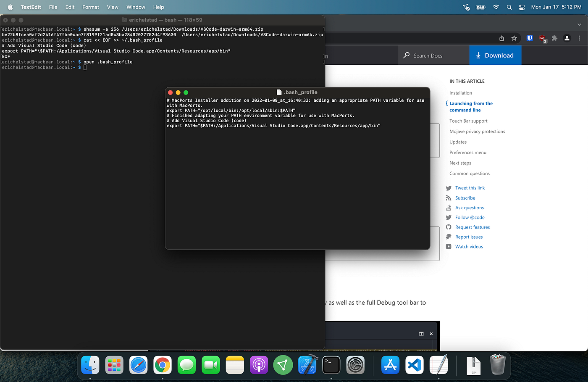Follow the Report issues link
The image size is (588, 382).
(469, 237)
